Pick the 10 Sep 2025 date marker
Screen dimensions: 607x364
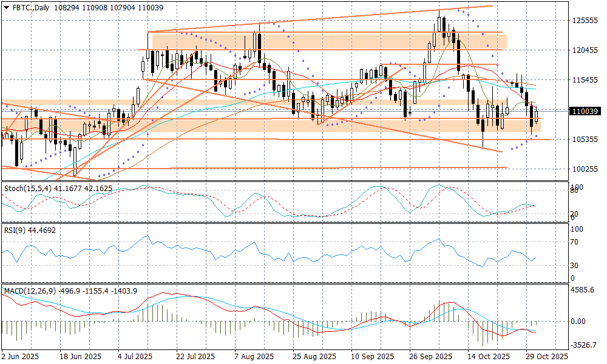[x=368, y=356]
